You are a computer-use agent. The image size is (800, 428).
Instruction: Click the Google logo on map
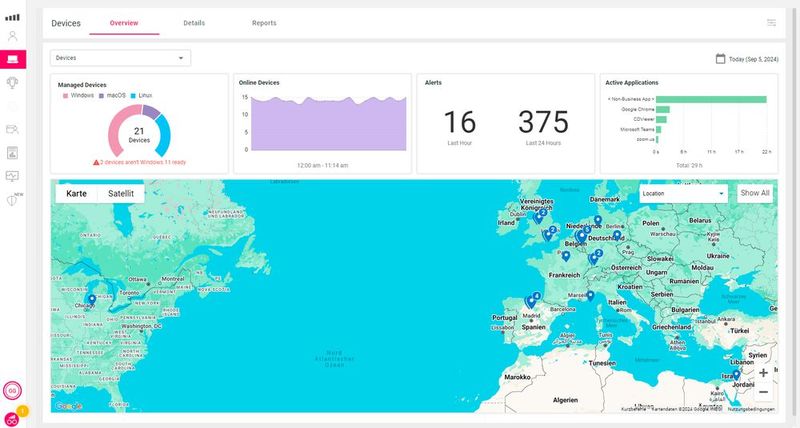point(69,406)
